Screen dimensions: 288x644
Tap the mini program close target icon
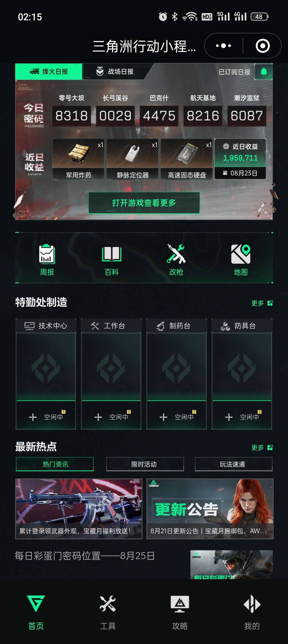(x=263, y=46)
